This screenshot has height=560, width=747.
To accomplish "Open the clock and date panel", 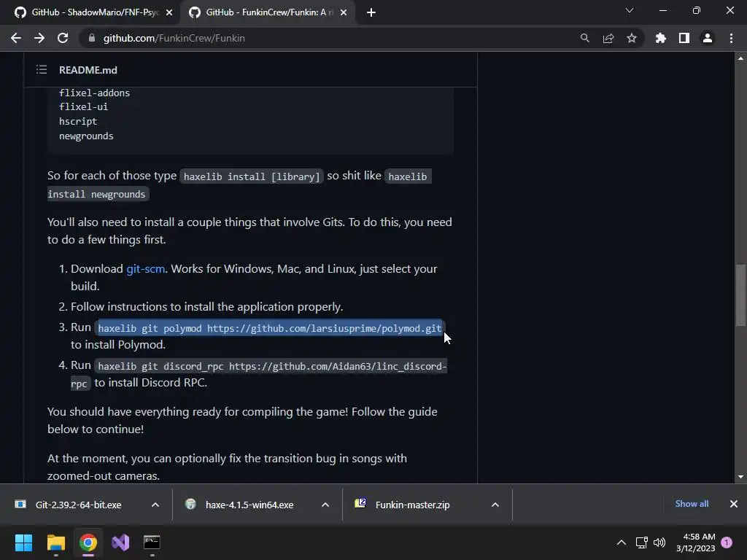I will pyautogui.click(x=696, y=542).
